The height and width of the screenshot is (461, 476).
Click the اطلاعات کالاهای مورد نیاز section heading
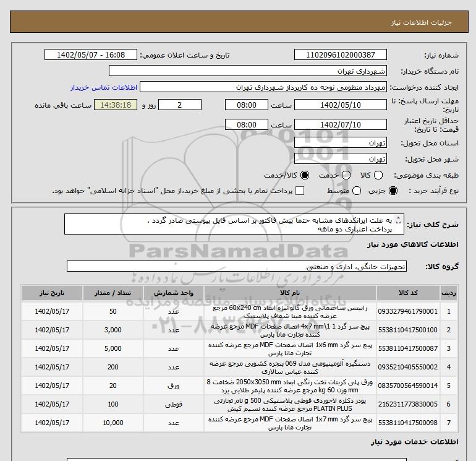pos(413,244)
